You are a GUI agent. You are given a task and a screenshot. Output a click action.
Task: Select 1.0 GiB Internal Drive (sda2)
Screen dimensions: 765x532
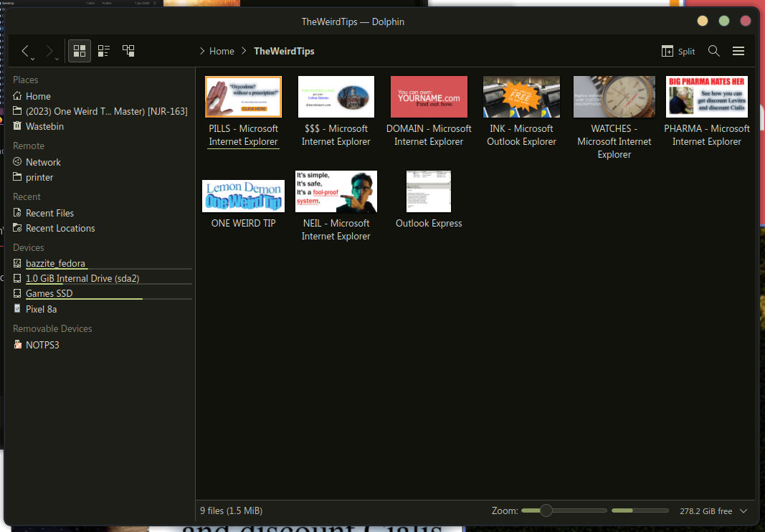pos(102,279)
